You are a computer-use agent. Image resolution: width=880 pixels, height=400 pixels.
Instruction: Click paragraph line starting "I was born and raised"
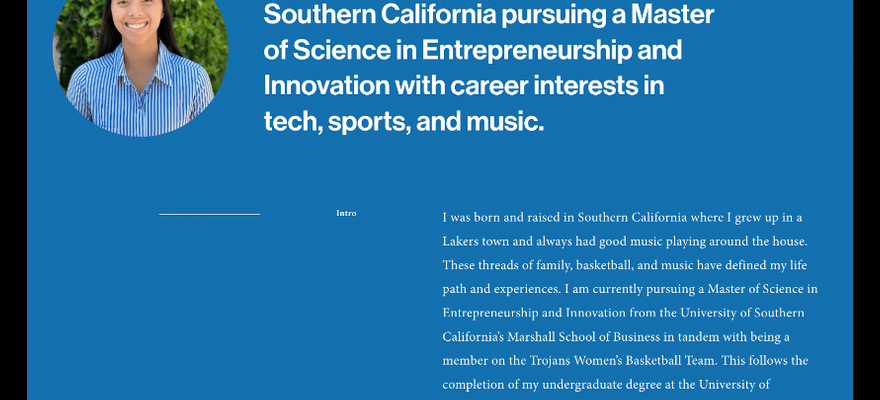(x=622, y=218)
